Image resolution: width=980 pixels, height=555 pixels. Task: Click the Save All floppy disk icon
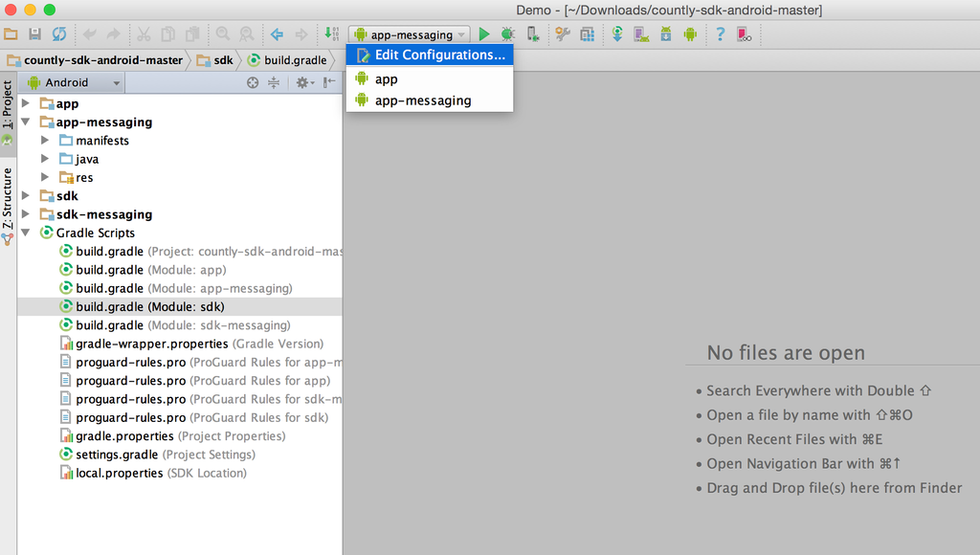click(35, 34)
